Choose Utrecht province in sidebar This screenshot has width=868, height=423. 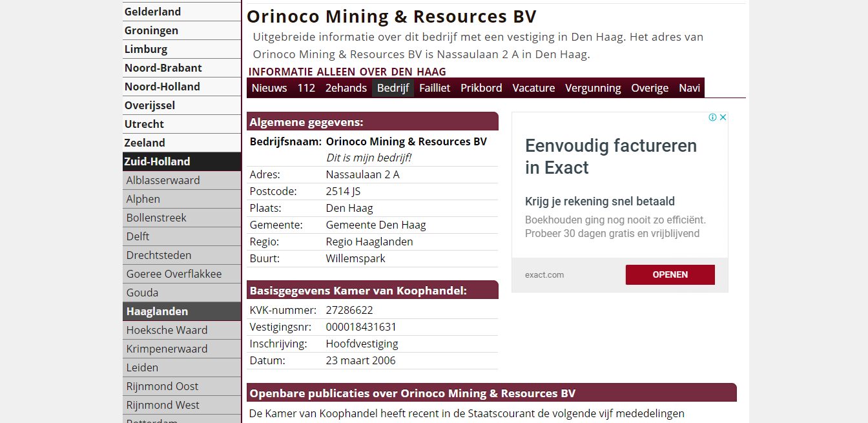click(x=144, y=124)
